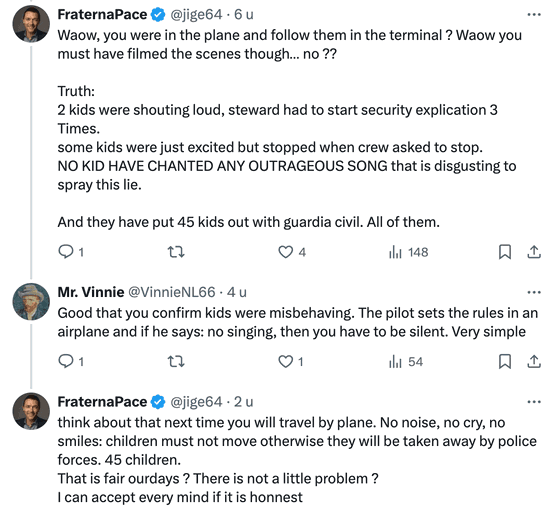The image size is (555, 513).
Task: Open more options on Mr. Vinnie's tweet
Action: pos(534,292)
